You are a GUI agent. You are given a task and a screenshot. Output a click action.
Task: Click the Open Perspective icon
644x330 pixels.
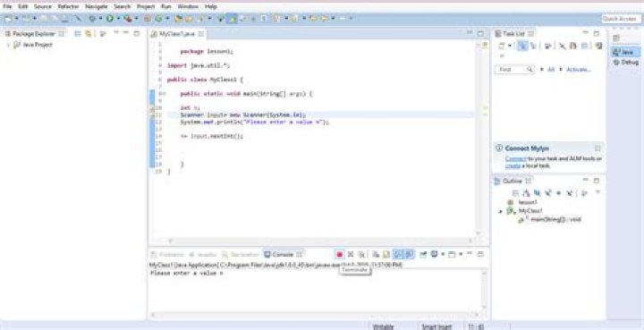click(x=616, y=38)
